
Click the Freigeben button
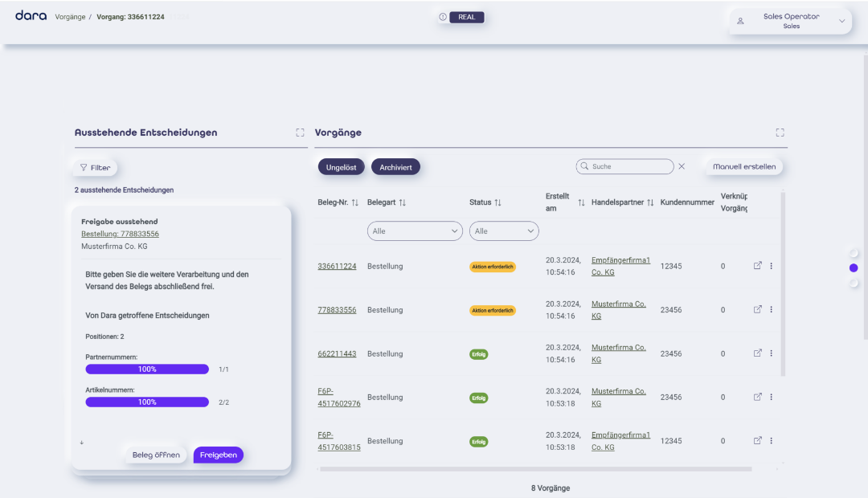pos(218,455)
